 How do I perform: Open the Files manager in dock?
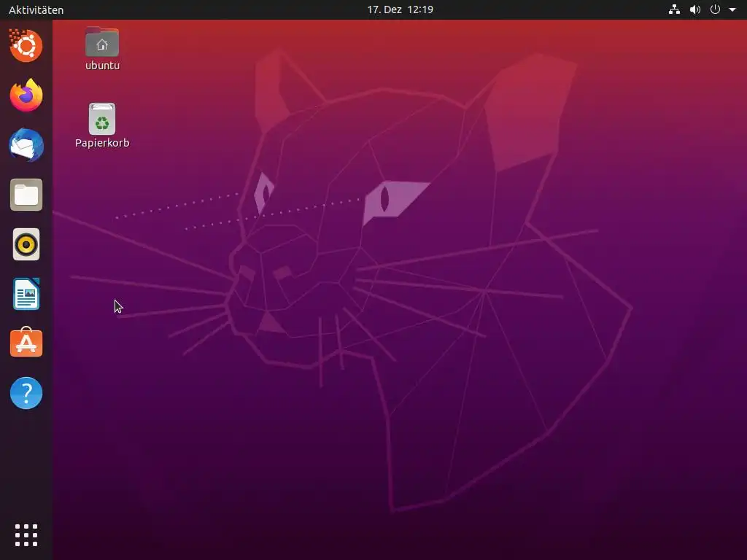[x=26, y=195]
